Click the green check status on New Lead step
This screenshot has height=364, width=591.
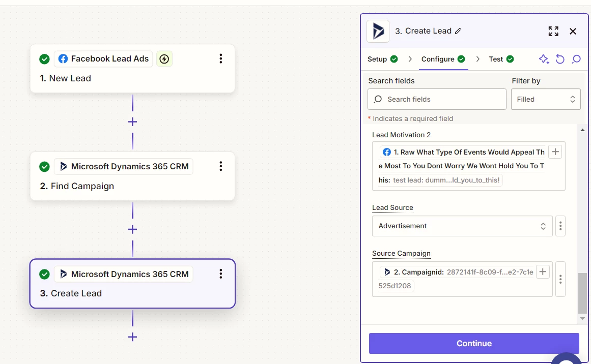(x=44, y=59)
